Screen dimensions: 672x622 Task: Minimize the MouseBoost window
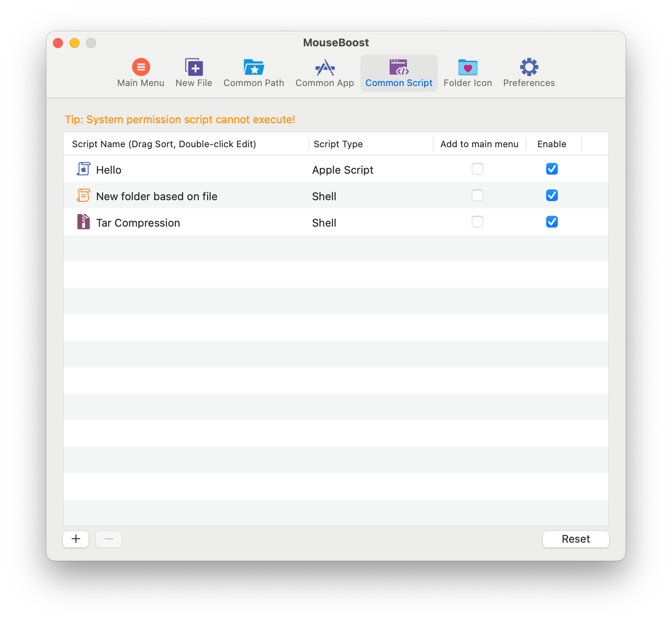point(74,43)
